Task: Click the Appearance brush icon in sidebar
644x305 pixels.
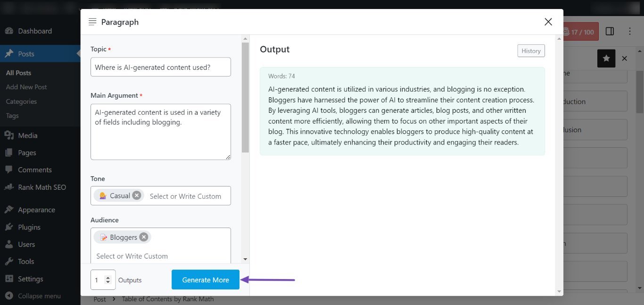Action: tap(9, 210)
